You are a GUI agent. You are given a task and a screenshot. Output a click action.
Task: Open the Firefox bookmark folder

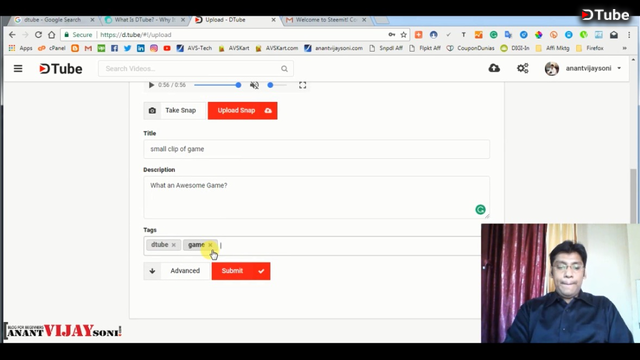(x=590, y=48)
